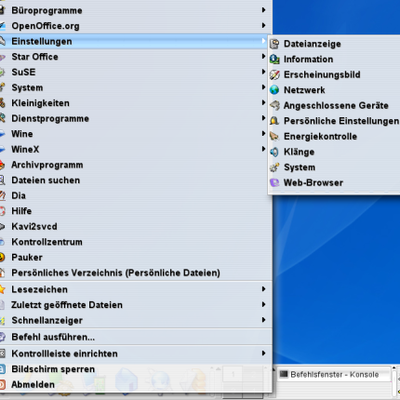Viewport: 400px width, 400px height.
Task: Select Abmelden to log out
Action: pyautogui.click(x=135, y=385)
